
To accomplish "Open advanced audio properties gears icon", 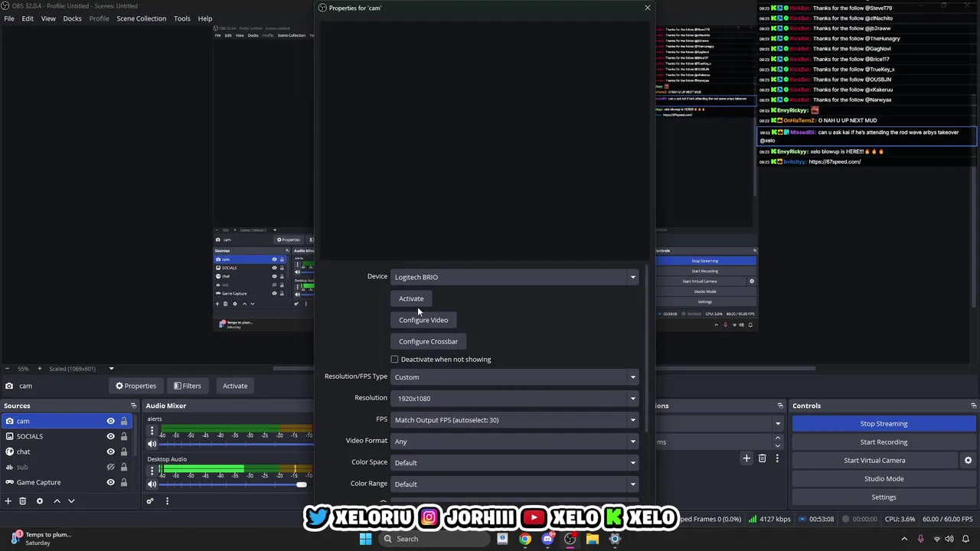I will 150,501.
